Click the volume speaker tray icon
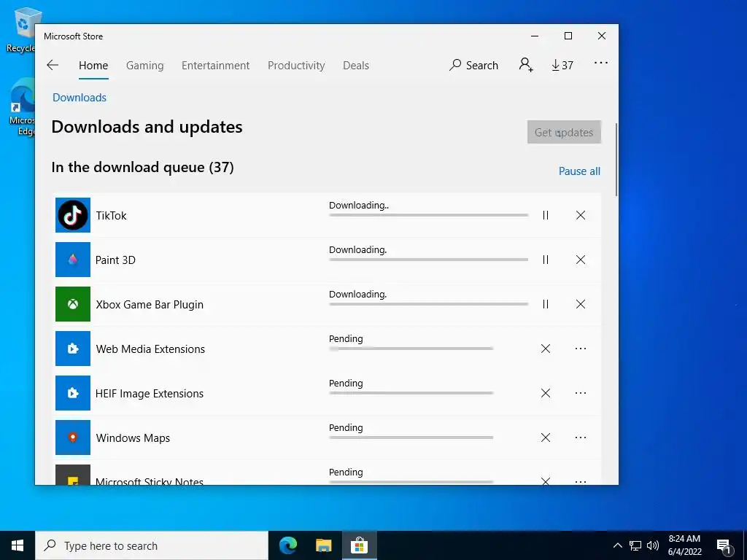This screenshot has height=560, width=747. (x=653, y=545)
